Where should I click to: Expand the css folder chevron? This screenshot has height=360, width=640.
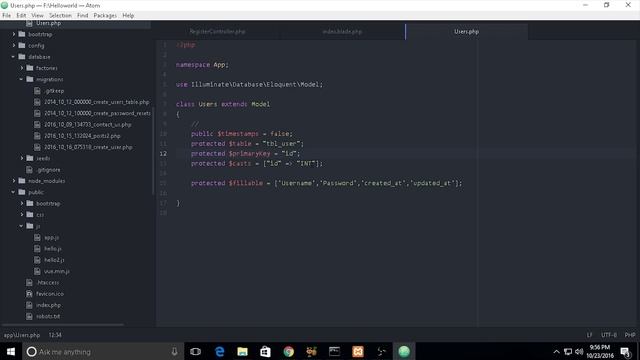[x=22, y=215]
